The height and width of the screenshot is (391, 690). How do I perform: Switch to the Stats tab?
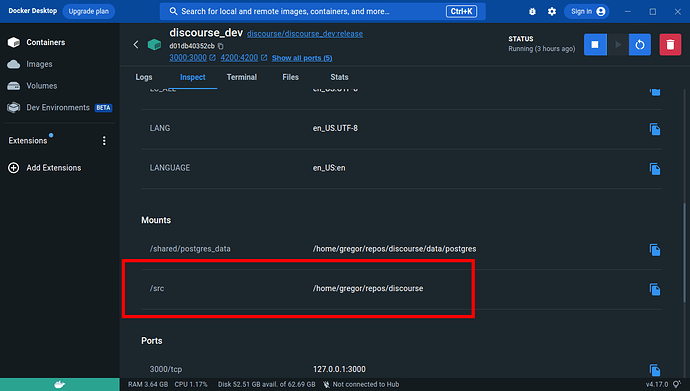tap(339, 77)
